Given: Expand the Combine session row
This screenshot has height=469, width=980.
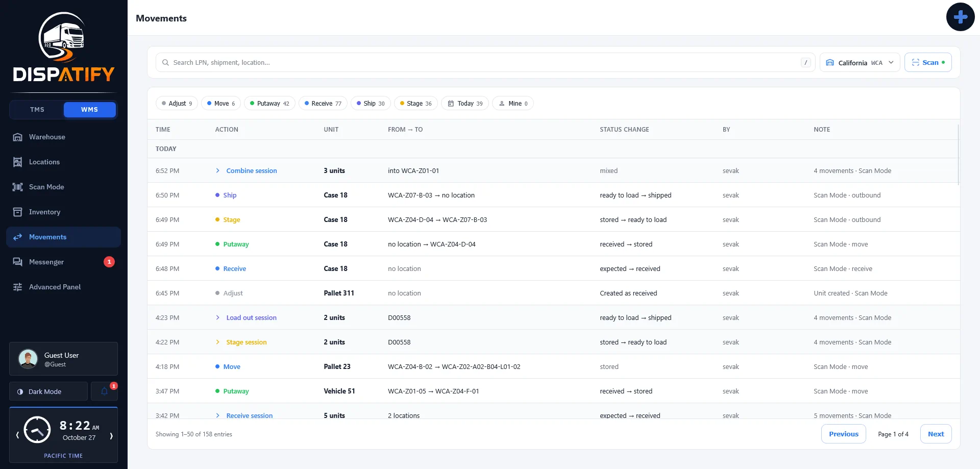Looking at the screenshot, I should point(218,170).
